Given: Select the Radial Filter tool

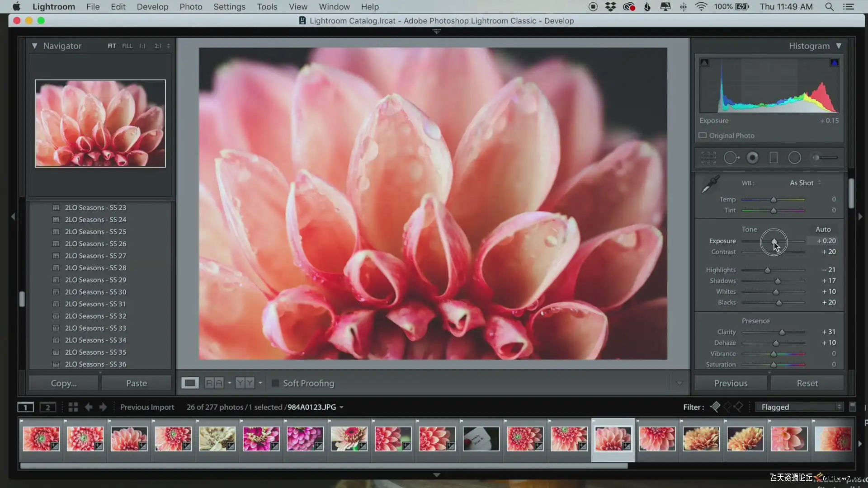Looking at the screenshot, I should (x=794, y=158).
